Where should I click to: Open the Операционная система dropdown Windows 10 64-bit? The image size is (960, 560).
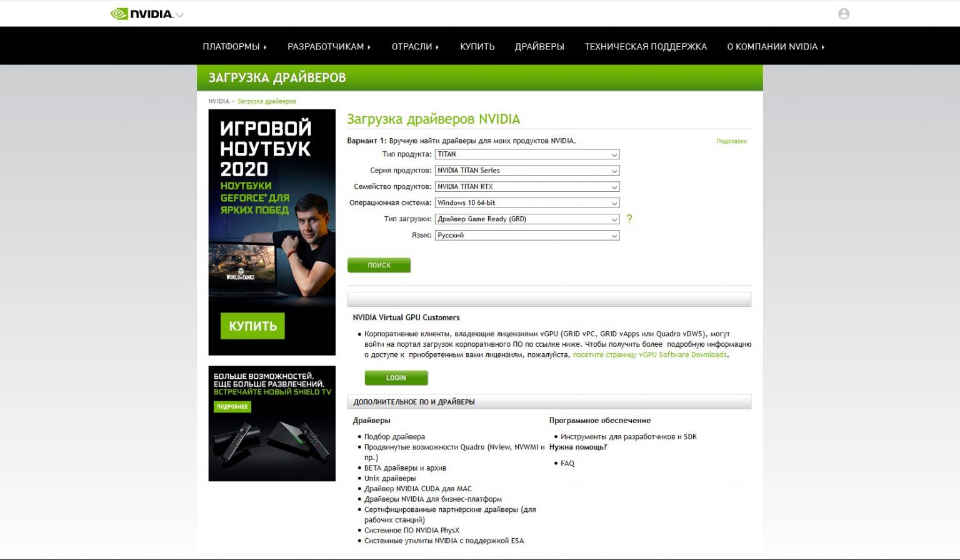point(527,203)
